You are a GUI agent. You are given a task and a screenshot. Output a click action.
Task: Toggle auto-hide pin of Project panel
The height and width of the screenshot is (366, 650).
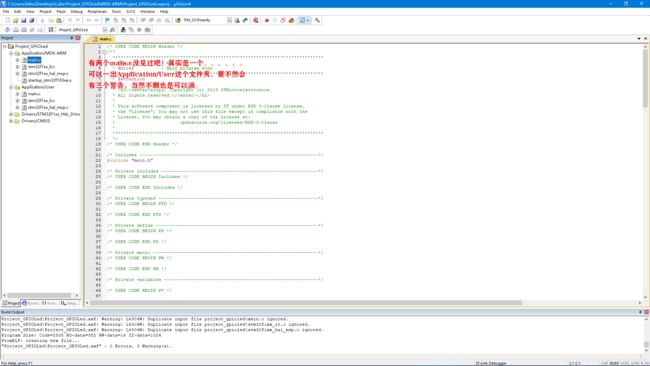tap(71, 38)
